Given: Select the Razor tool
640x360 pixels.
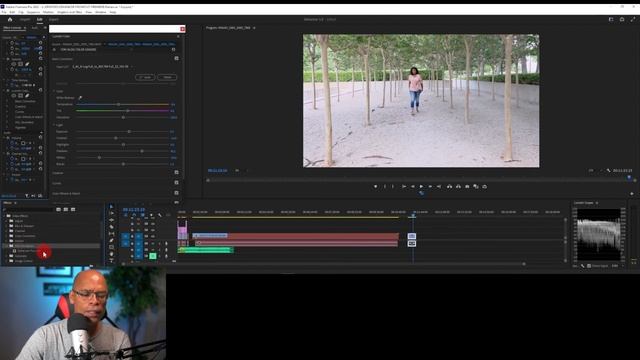Looking at the screenshot, I should (111, 227).
